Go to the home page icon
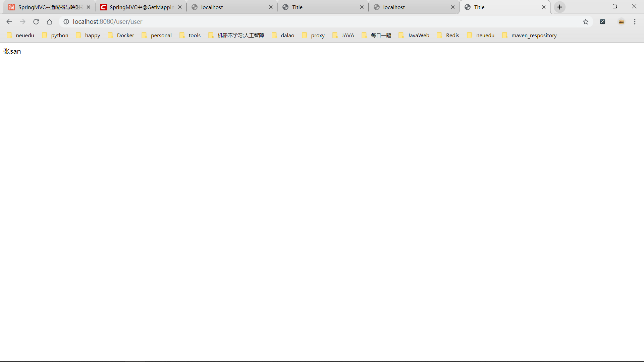 [50, 22]
